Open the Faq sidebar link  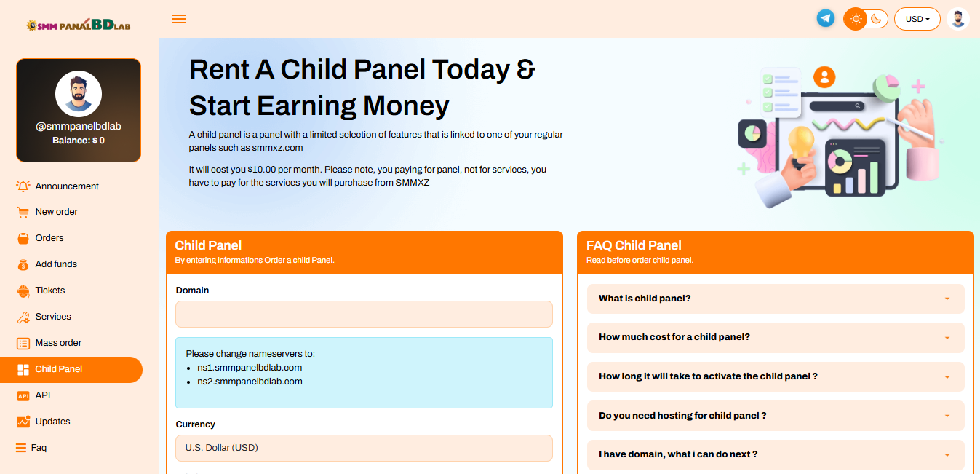click(x=39, y=448)
